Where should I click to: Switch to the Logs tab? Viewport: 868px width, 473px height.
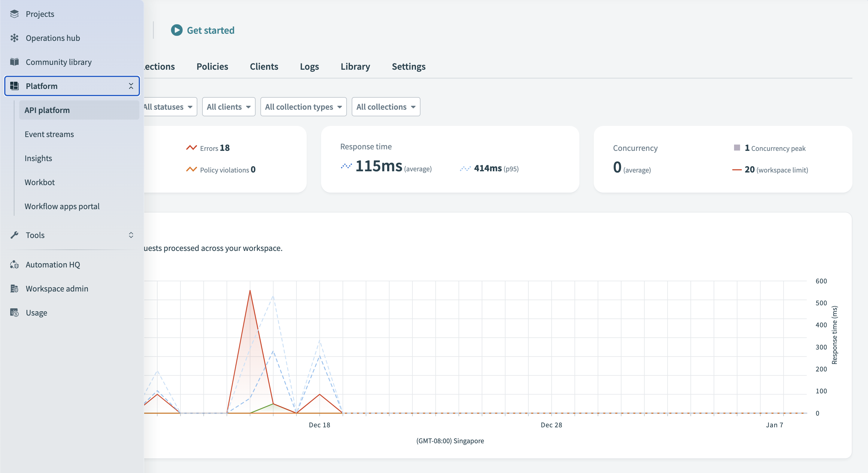[309, 66]
